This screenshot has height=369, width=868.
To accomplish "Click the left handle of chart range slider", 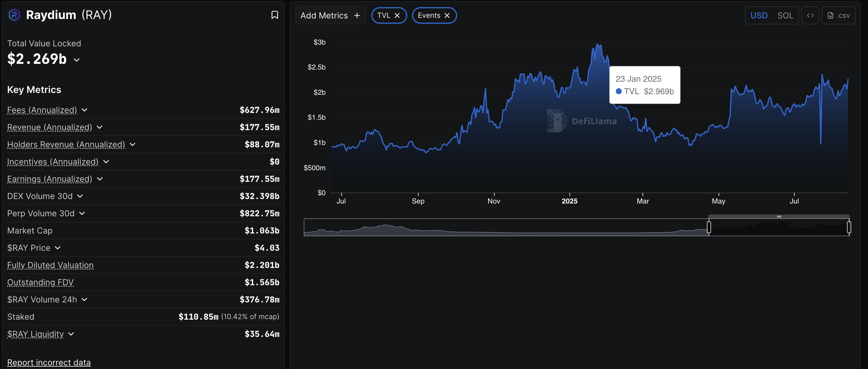I will [x=708, y=227].
